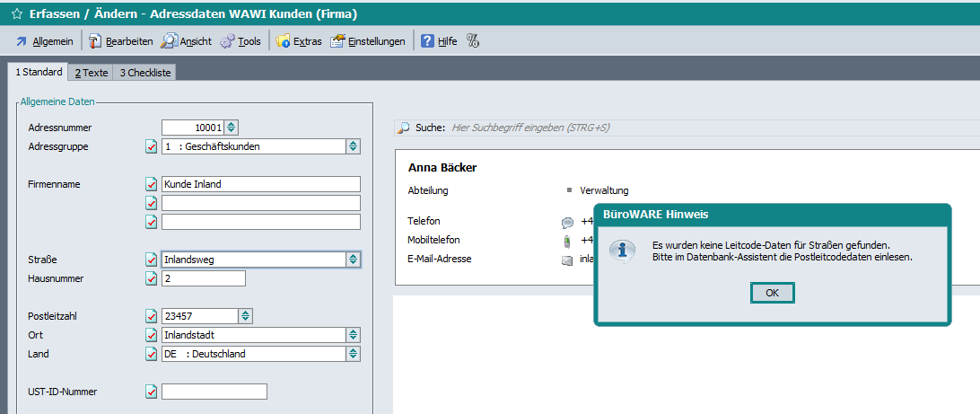The image size is (980, 414).
Task: Click the mobile icon next to Mobiltelefon
Action: [x=567, y=241]
